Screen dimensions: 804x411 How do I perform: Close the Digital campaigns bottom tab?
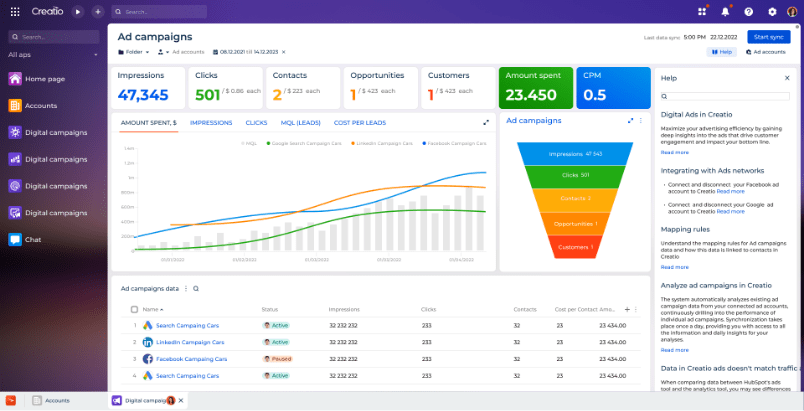coord(180,400)
